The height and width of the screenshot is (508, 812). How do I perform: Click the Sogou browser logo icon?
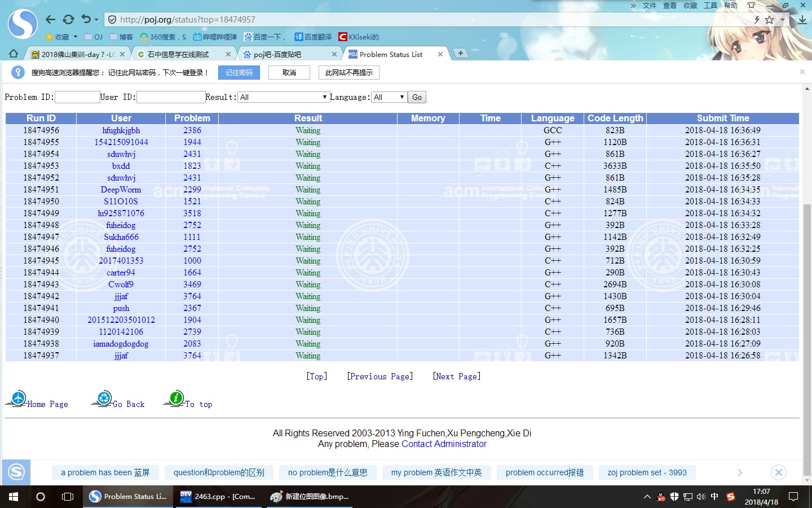[x=23, y=24]
